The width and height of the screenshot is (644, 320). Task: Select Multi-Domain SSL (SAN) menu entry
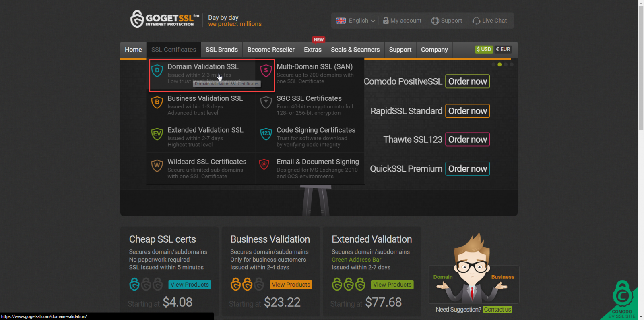(310, 74)
